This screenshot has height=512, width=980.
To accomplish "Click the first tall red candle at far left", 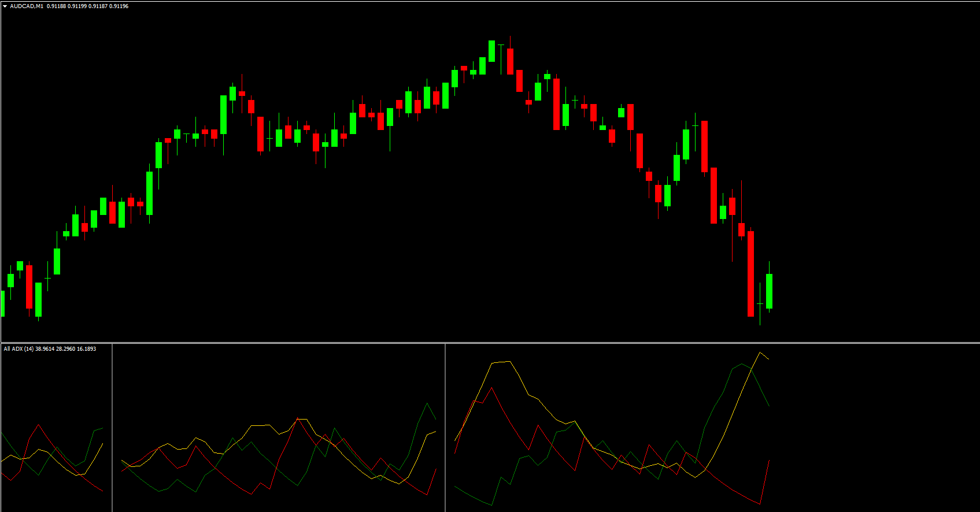I will tap(29, 286).
